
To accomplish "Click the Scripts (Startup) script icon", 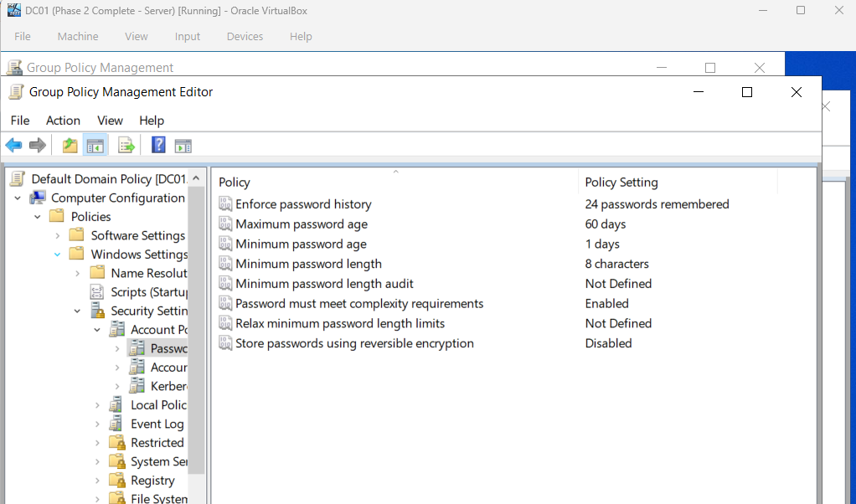I will 96,292.
